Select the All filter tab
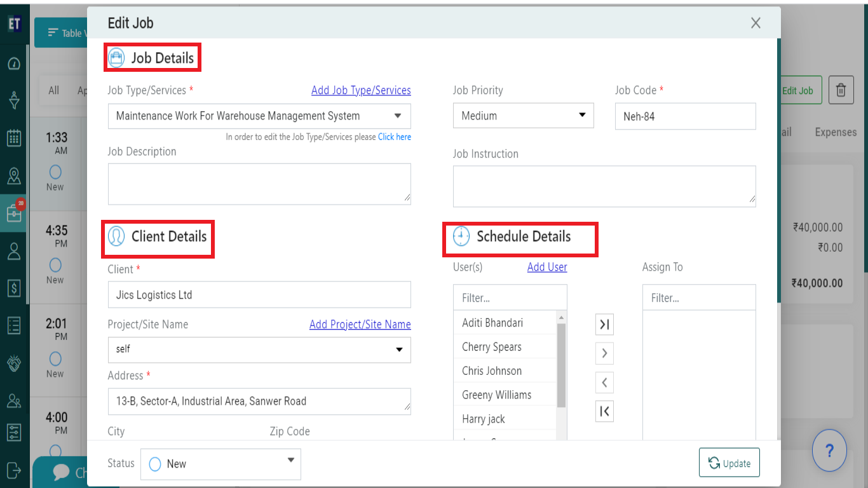868x488 pixels. coord(54,90)
